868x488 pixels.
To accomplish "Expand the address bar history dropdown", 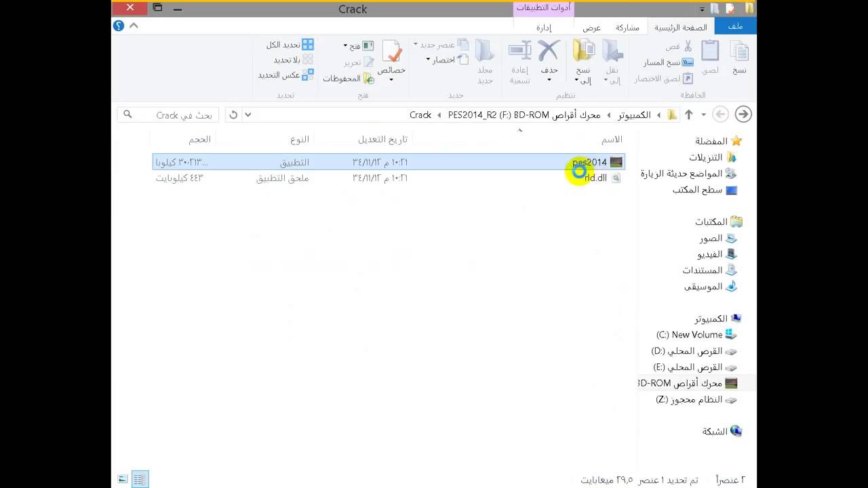I will (x=248, y=115).
